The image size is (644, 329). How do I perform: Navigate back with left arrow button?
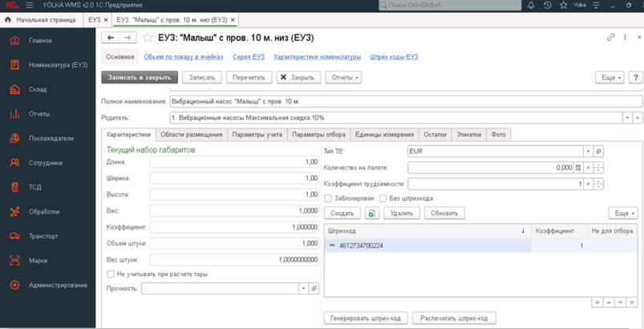click(111, 38)
